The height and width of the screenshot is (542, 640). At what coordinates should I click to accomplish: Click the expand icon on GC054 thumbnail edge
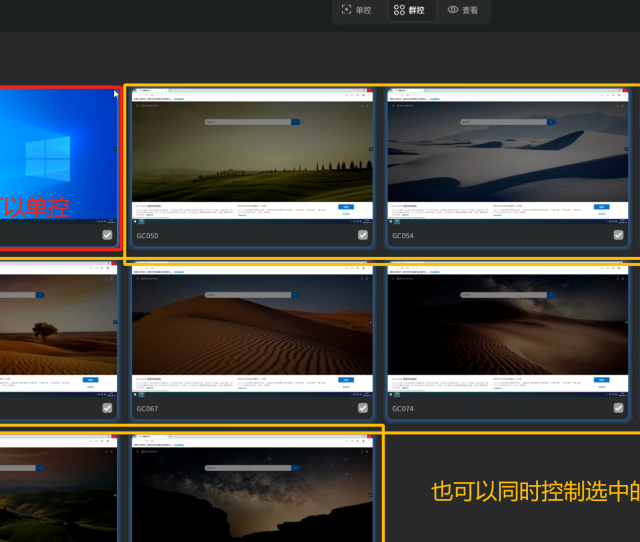(x=626, y=149)
